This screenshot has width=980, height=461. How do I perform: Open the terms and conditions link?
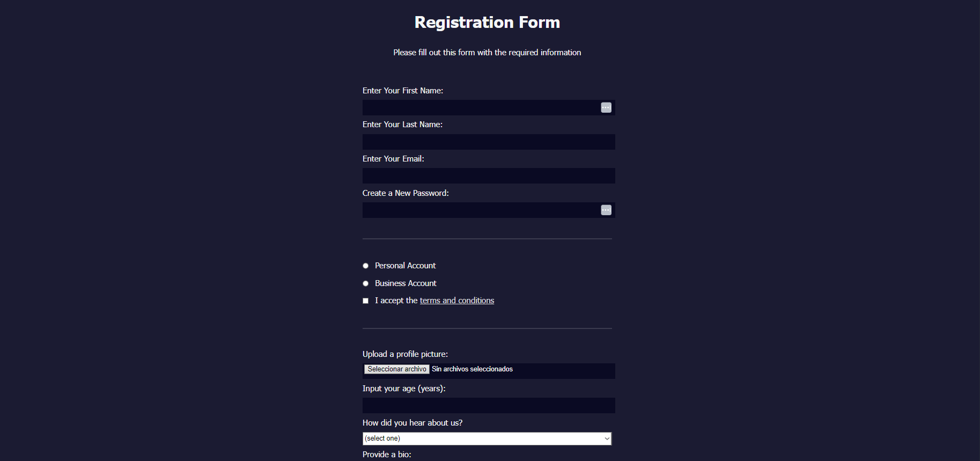(x=456, y=301)
